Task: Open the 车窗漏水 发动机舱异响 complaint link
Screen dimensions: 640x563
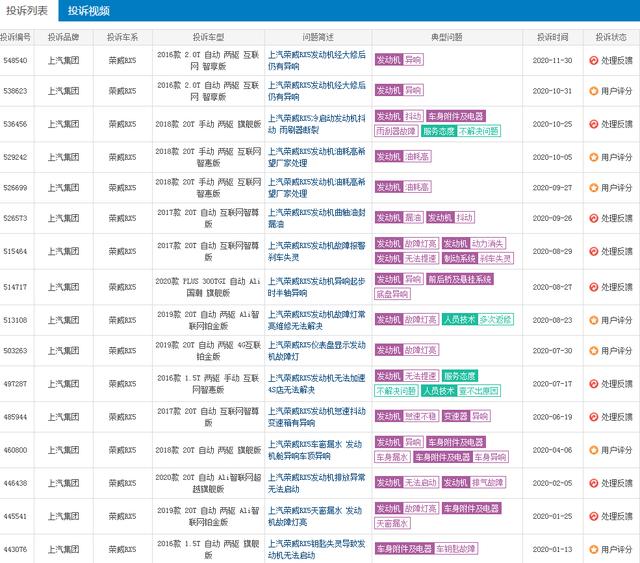Action: (315, 450)
